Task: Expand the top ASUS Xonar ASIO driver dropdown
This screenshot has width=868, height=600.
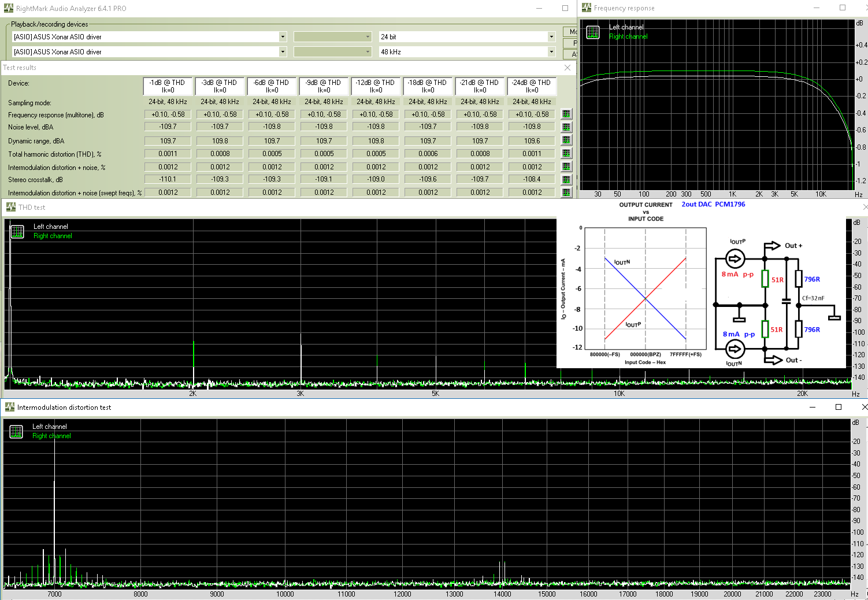Action: point(283,37)
